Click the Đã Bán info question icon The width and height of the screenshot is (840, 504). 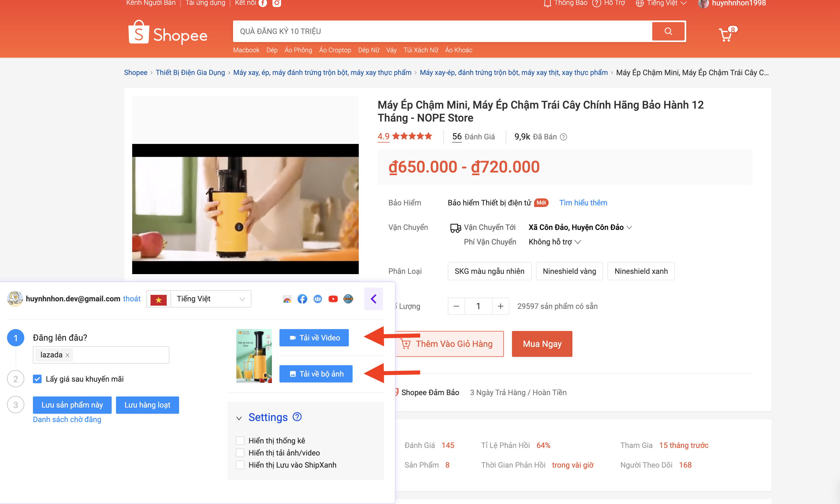point(564,137)
